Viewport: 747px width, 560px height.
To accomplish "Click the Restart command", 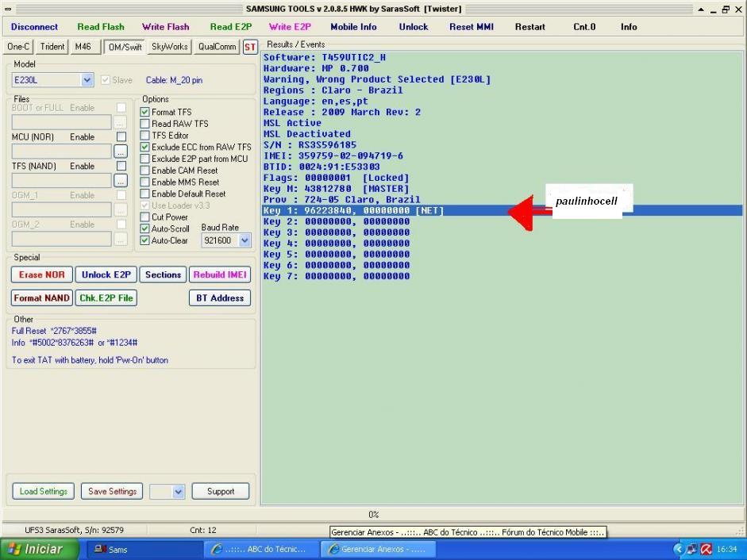I will (529, 27).
